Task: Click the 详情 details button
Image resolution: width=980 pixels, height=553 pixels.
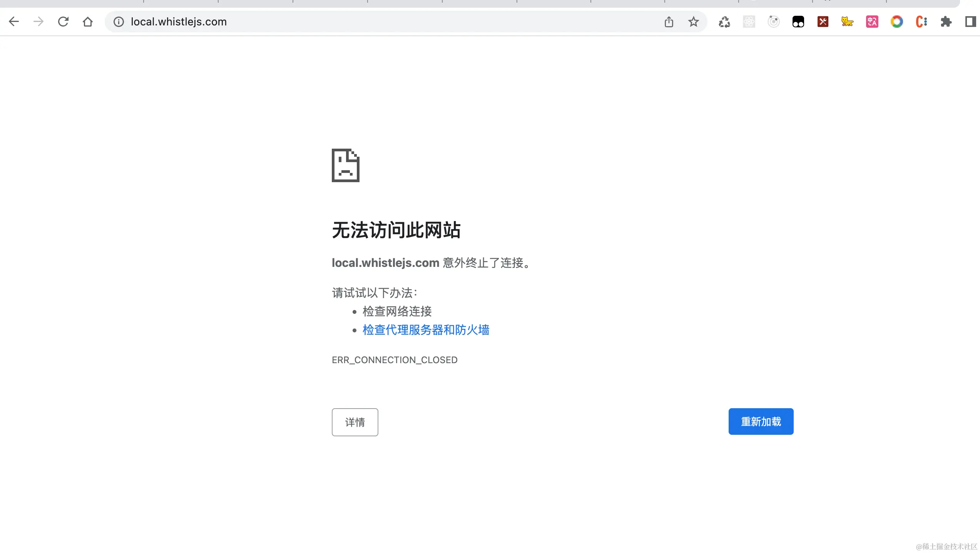Action: click(x=355, y=422)
